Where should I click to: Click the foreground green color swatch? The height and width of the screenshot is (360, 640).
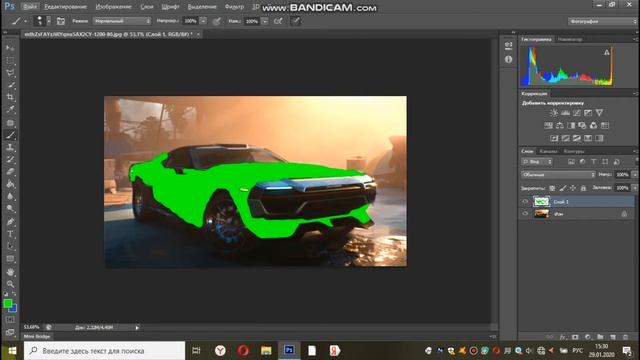click(x=7, y=303)
